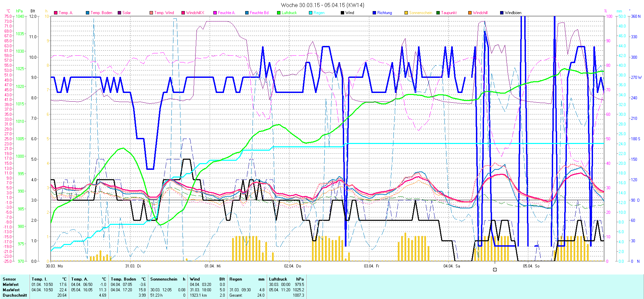
Task: Click the 03.04. Fr date label
Action: pyautogui.click(x=372, y=266)
